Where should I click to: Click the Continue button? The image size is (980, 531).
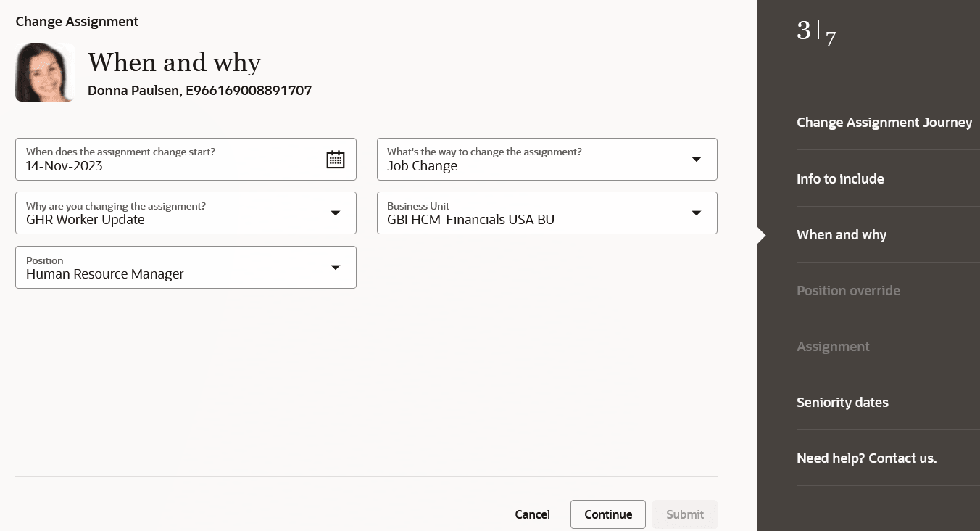tap(607, 514)
